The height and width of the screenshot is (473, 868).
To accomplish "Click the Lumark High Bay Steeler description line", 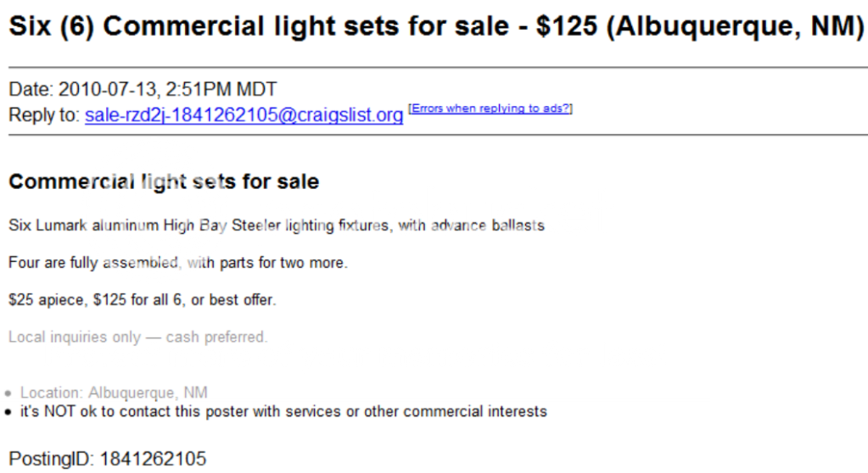I will pyautogui.click(x=277, y=225).
